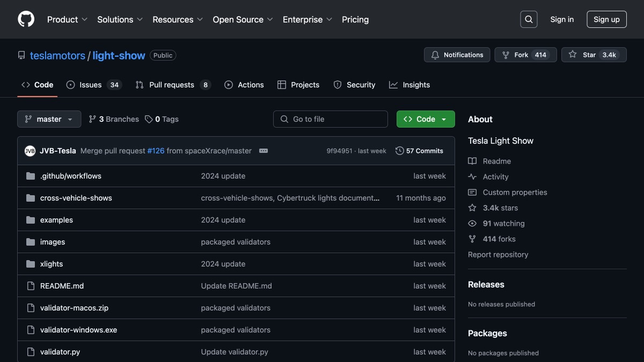Screen dimensions: 644x362
Task: Open pull request #126 link
Action: (x=156, y=151)
